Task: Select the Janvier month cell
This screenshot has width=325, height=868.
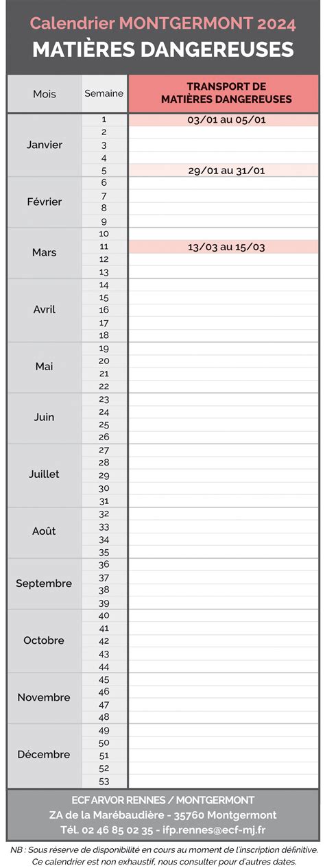Action: coord(45,145)
